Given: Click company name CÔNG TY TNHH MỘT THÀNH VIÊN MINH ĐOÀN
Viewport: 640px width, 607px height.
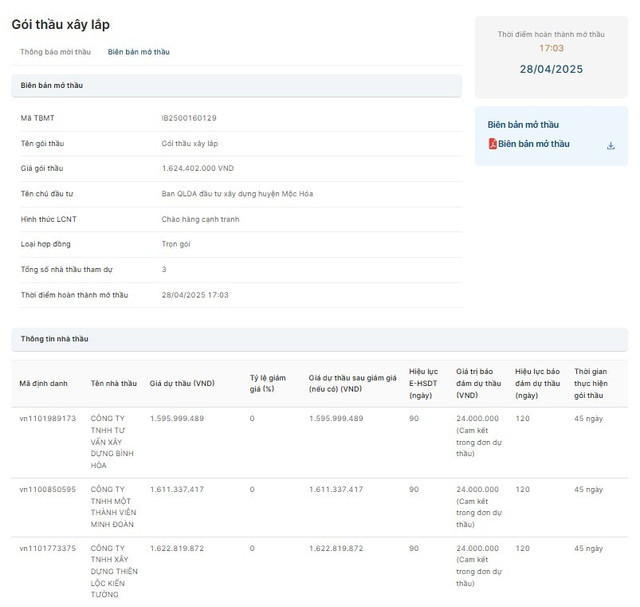Looking at the screenshot, I should [113, 507].
